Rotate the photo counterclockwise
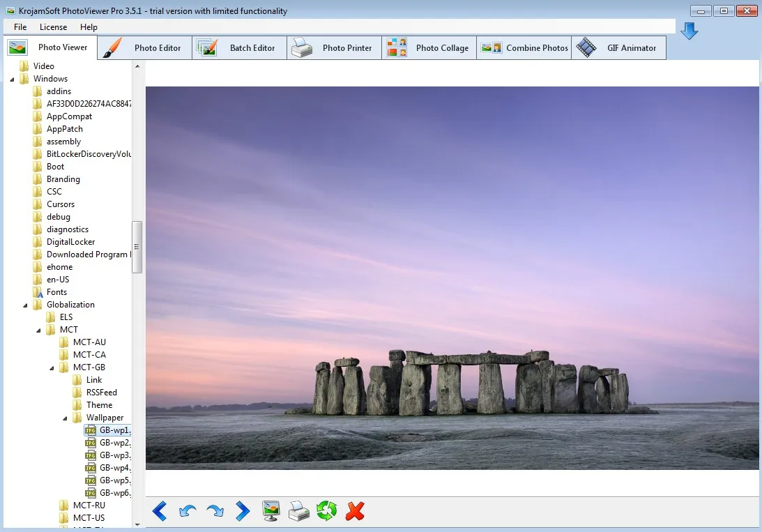This screenshot has height=532, width=762. tap(187, 511)
